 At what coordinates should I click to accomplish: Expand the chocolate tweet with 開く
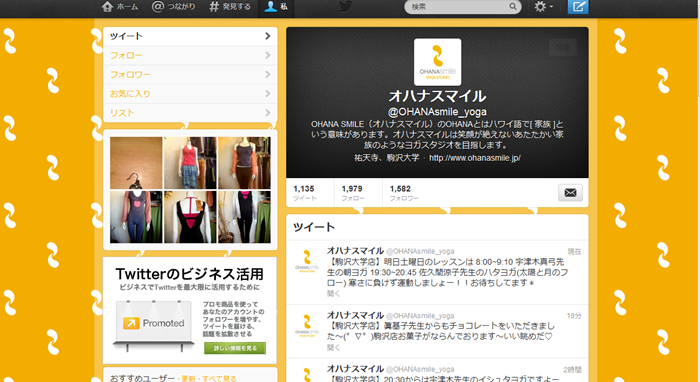[x=333, y=347]
